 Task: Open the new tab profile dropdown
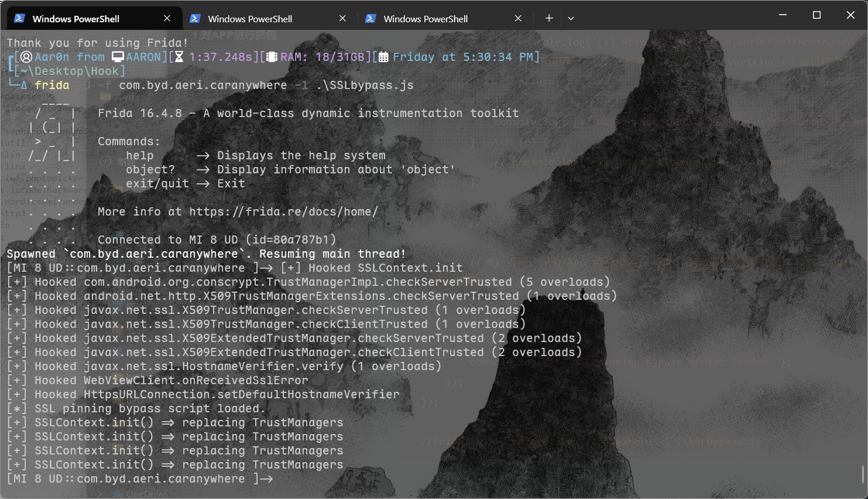[x=571, y=18]
